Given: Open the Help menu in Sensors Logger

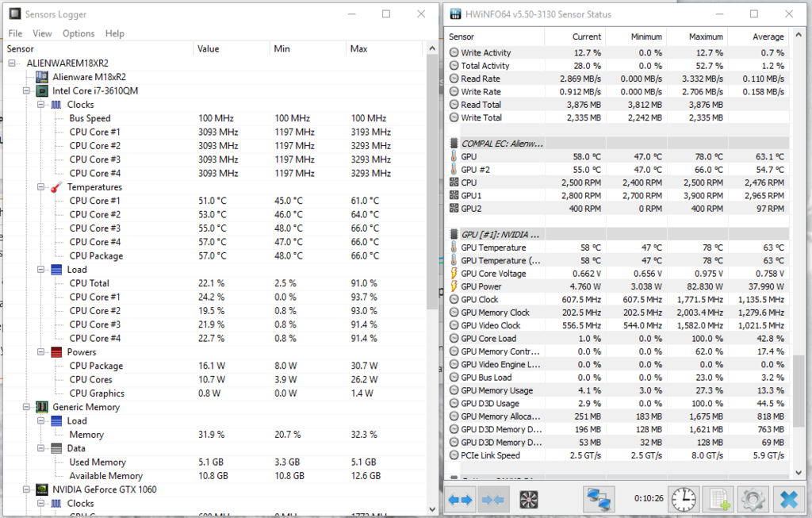Looking at the screenshot, I should coord(114,33).
